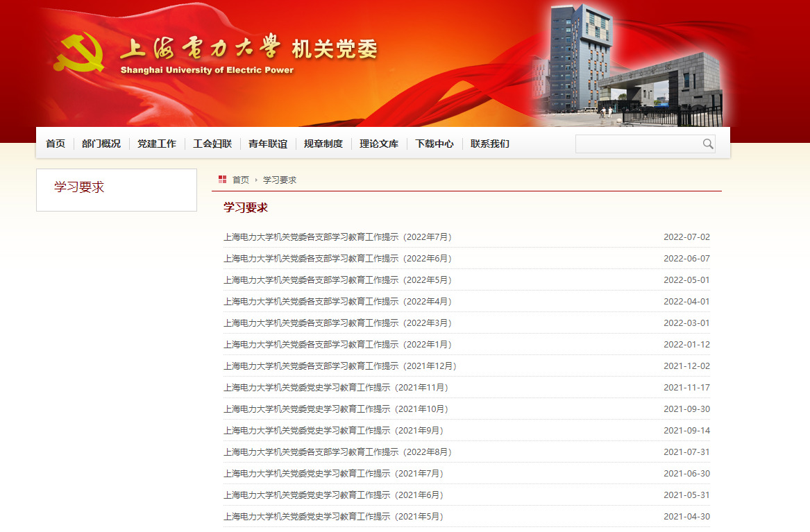Click the date 2021-04-30
Viewport: 810px width, 532px height.
tap(686, 517)
